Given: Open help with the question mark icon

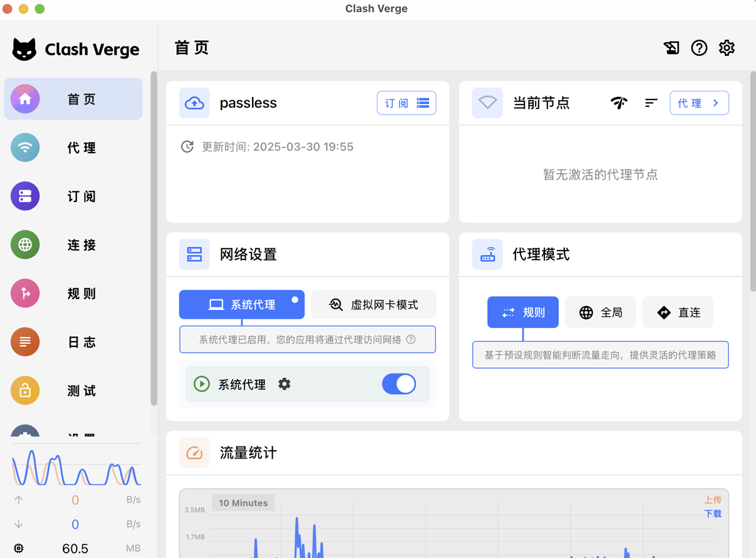Looking at the screenshot, I should 699,47.
